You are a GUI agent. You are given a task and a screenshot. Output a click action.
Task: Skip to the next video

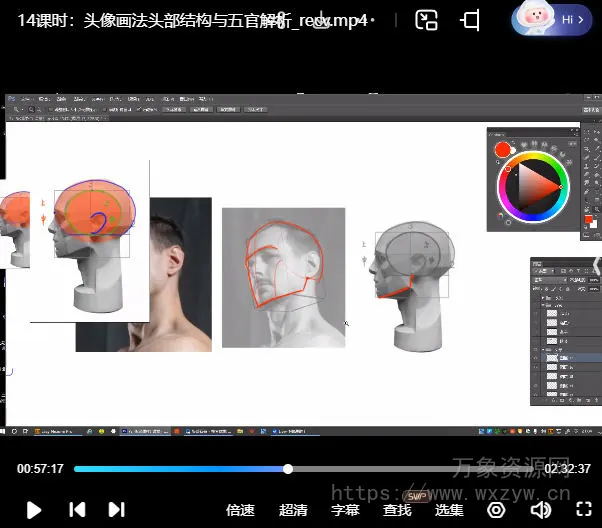[116, 510]
